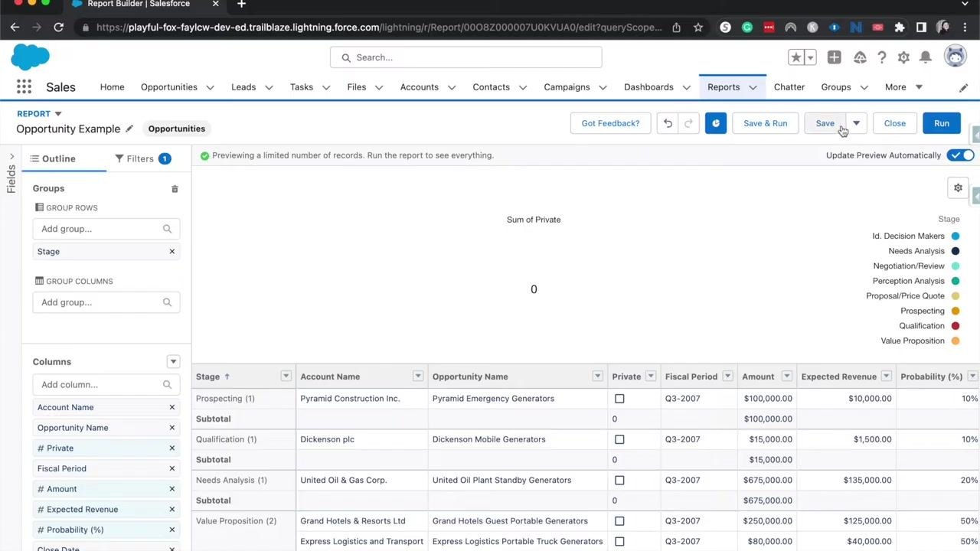This screenshot has height=551, width=980.
Task: Open the App Launcher grid icon
Action: pyautogui.click(x=24, y=87)
